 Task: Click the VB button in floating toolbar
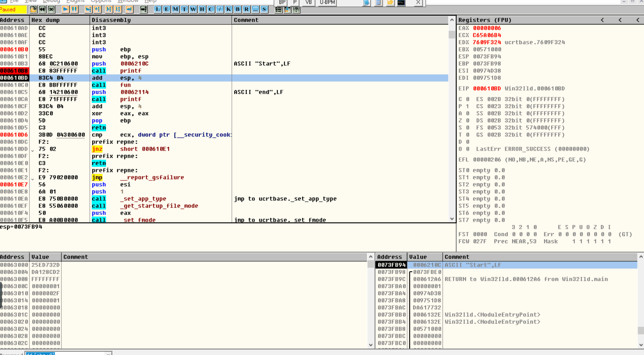tap(309, 2)
